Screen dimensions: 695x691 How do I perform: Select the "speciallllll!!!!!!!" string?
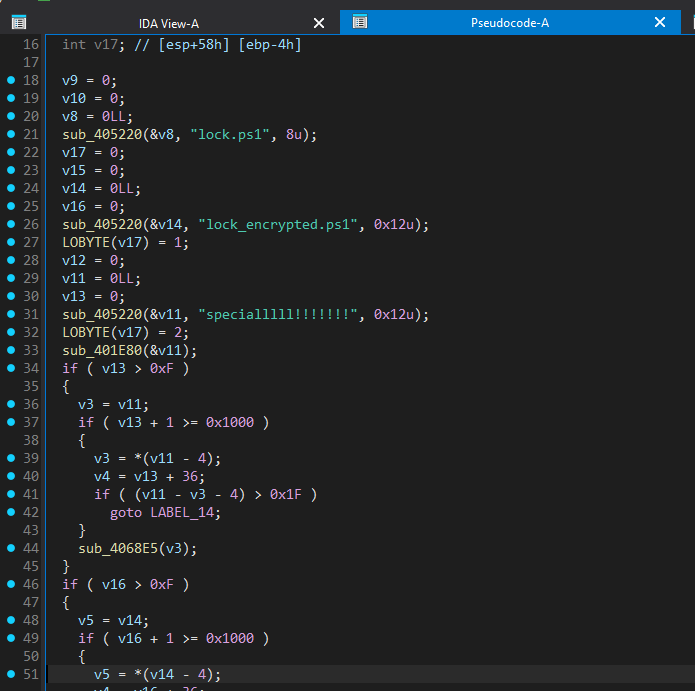point(277,314)
